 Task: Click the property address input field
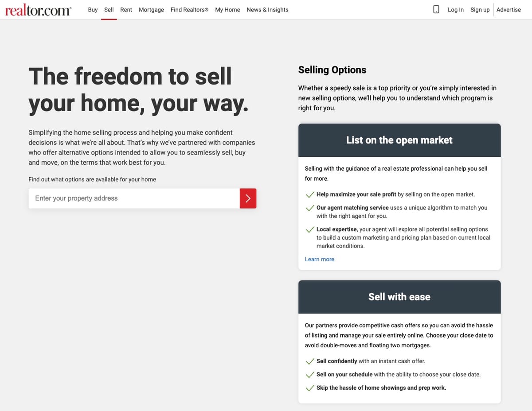coord(133,198)
